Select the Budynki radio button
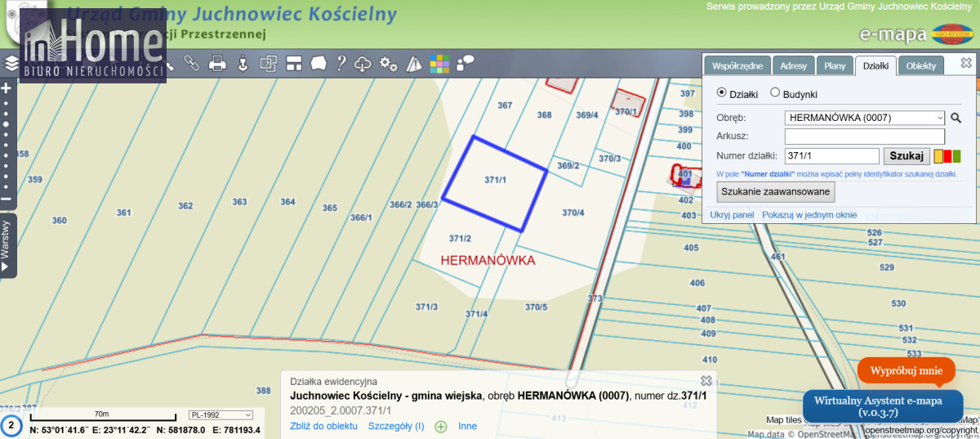Viewport: 980px width, 439px height. click(775, 93)
